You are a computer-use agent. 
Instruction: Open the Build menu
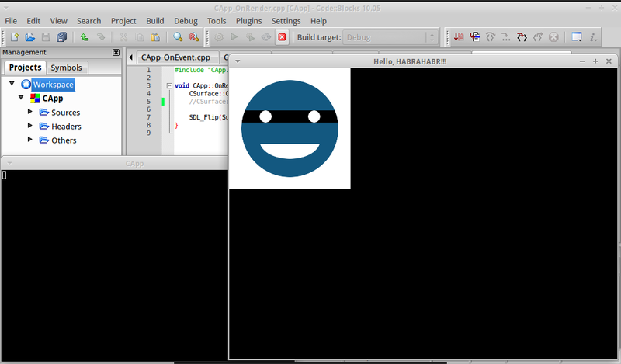tap(154, 21)
